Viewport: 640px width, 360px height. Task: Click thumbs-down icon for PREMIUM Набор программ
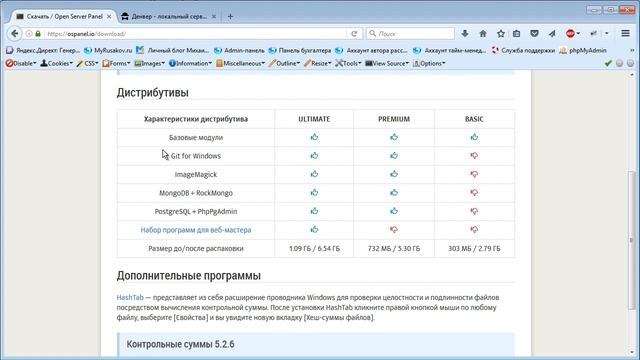[x=394, y=230]
